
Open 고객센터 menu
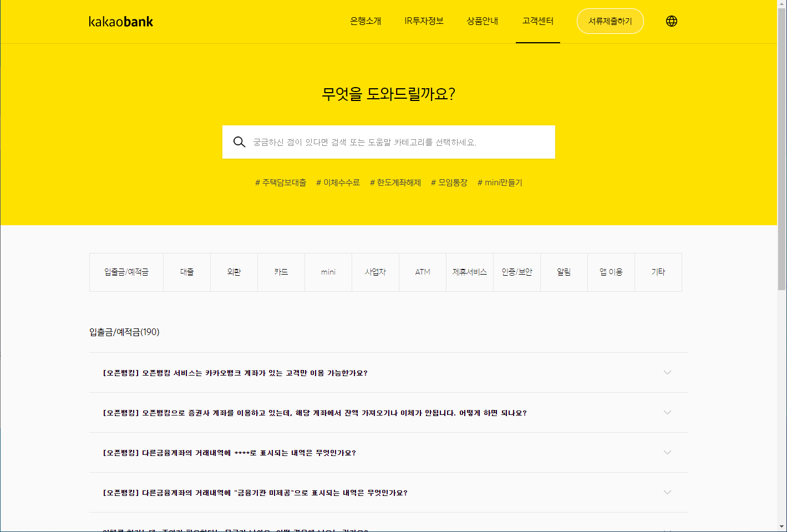pos(538,21)
